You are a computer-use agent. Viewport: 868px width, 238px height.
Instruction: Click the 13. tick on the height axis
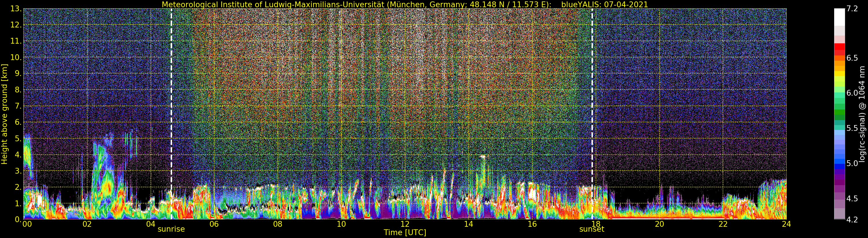[x=16, y=9]
